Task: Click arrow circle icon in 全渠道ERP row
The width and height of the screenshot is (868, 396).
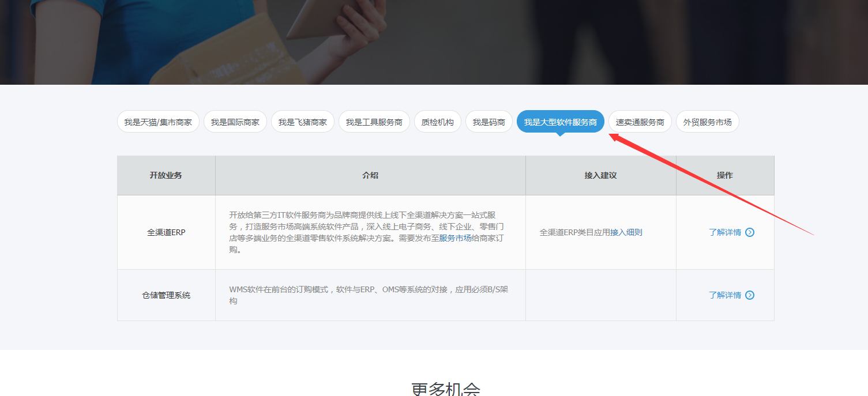Action: [750, 232]
